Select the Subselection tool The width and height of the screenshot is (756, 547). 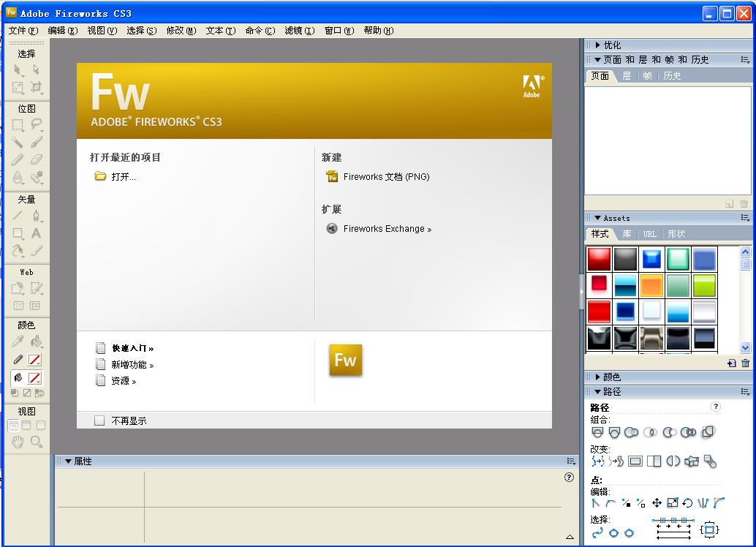pyautogui.click(x=36, y=70)
